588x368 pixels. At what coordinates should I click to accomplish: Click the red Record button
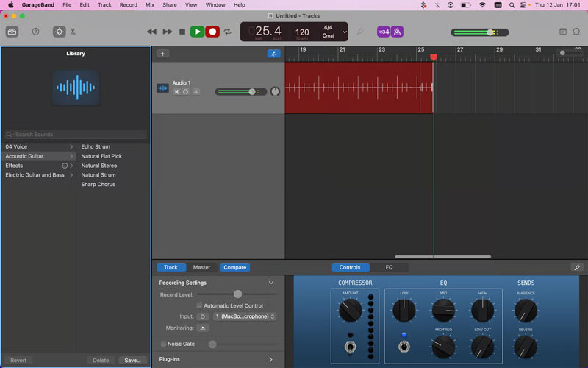click(212, 32)
